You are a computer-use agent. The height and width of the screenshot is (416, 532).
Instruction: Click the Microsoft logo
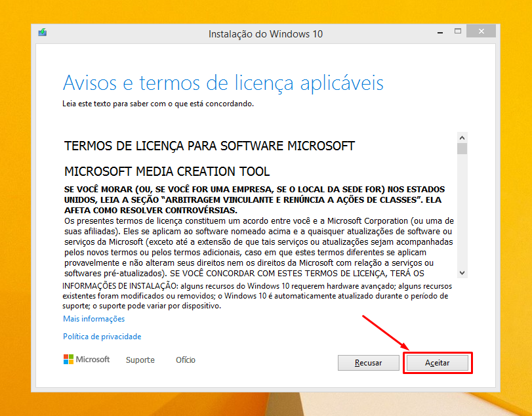pyautogui.click(x=87, y=360)
